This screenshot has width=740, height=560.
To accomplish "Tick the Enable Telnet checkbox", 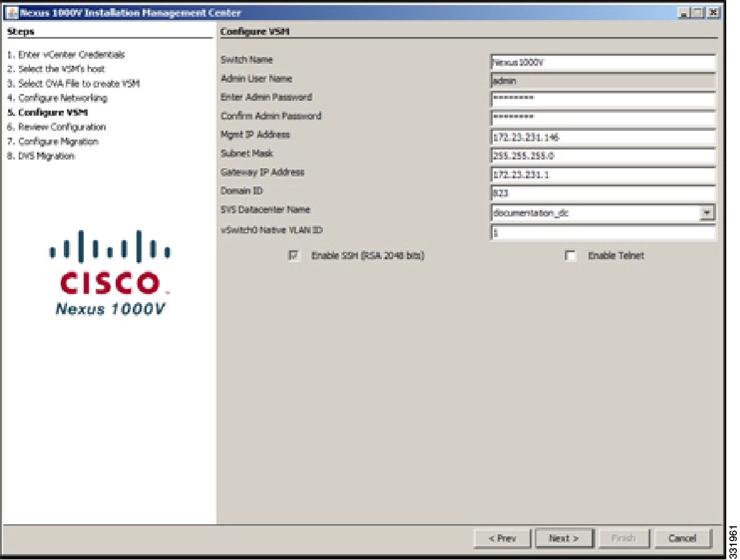I will [x=570, y=256].
